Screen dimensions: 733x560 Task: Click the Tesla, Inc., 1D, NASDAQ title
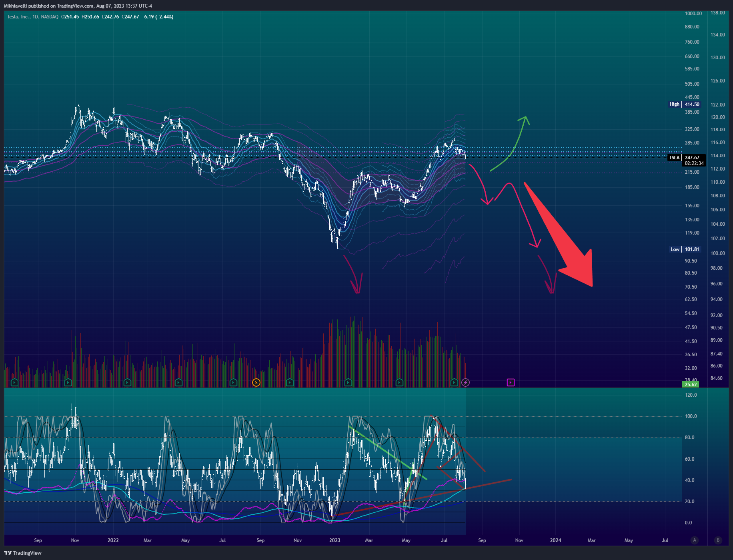33,17
